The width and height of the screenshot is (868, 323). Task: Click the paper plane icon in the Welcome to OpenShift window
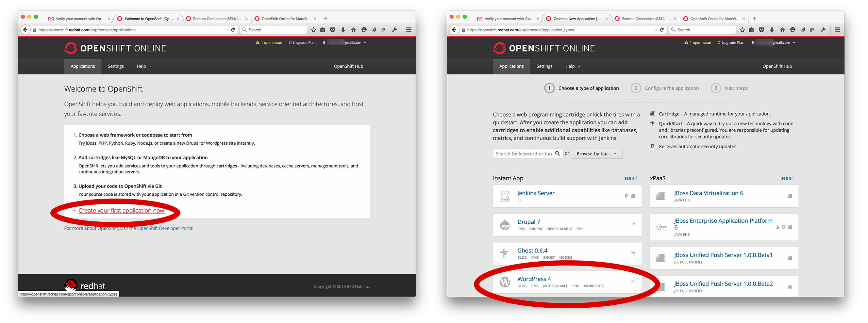click(x=374, y=30)
